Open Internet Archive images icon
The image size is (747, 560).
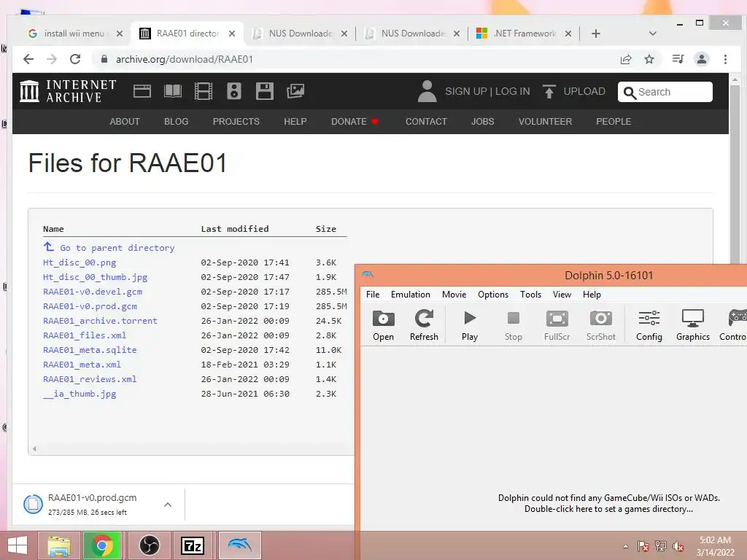(295, 91)
